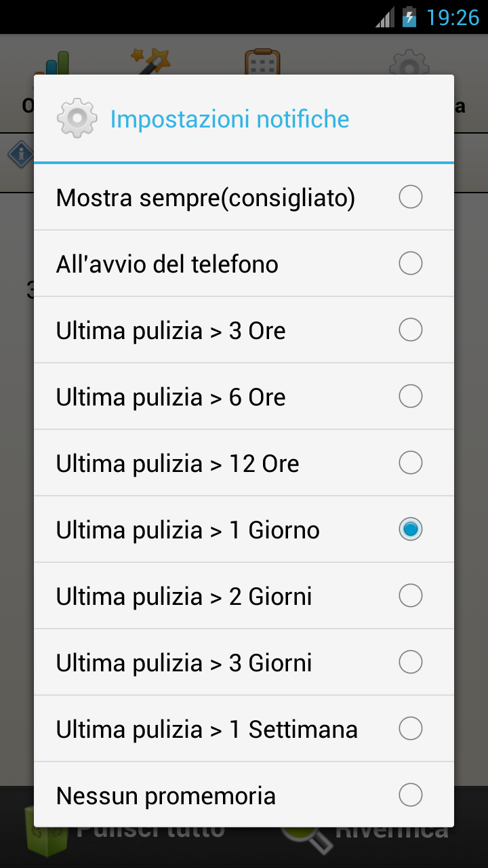The width and height of the screenshot is (488, 868).
Task: Tap the battery charging icon in status bar
Action: tap(409, 17)
